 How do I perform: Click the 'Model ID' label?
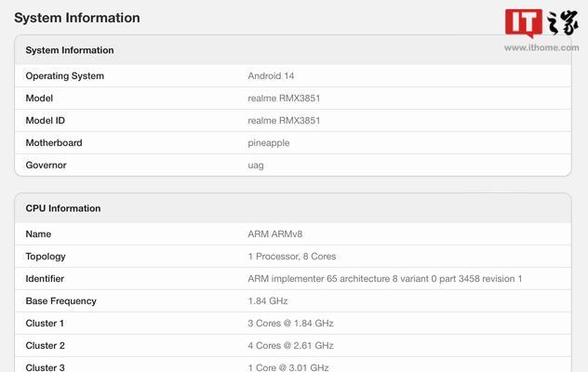[45, 120]
